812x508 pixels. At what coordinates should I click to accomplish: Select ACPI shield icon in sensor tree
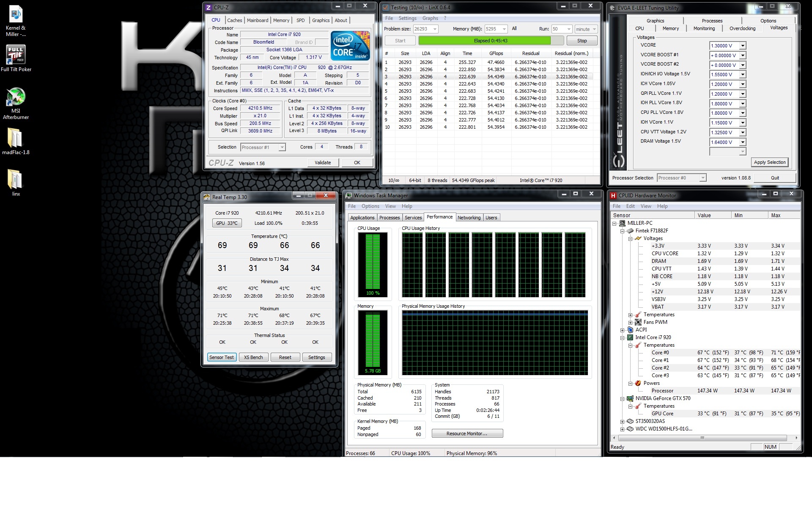(x=630, y=330)
